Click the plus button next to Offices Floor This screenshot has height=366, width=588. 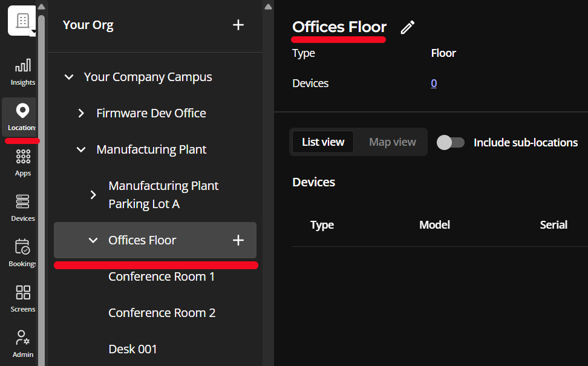(238, 240)
